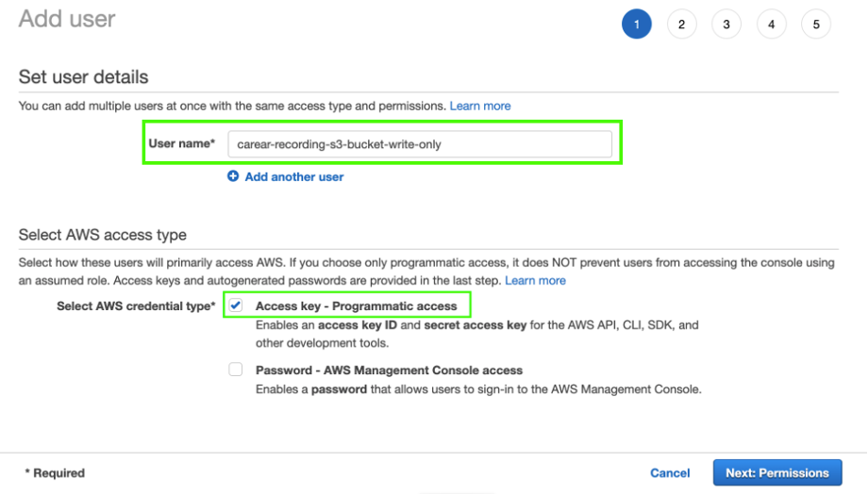Go to step 5 in wizard
Image resolution: width=868 pixels, height=494 pixels.
816,24
